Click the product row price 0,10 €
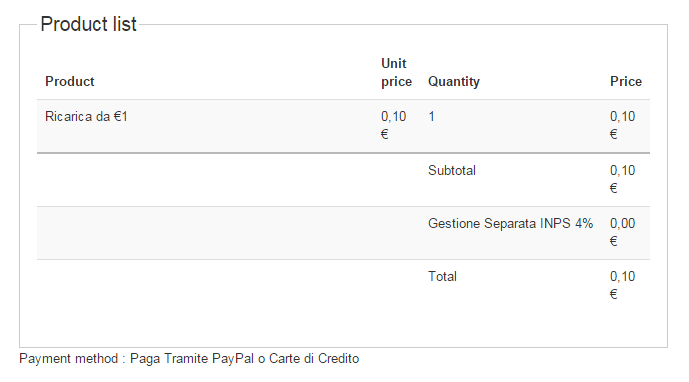This screenshot has width=689, height=382. coord(622,125)
